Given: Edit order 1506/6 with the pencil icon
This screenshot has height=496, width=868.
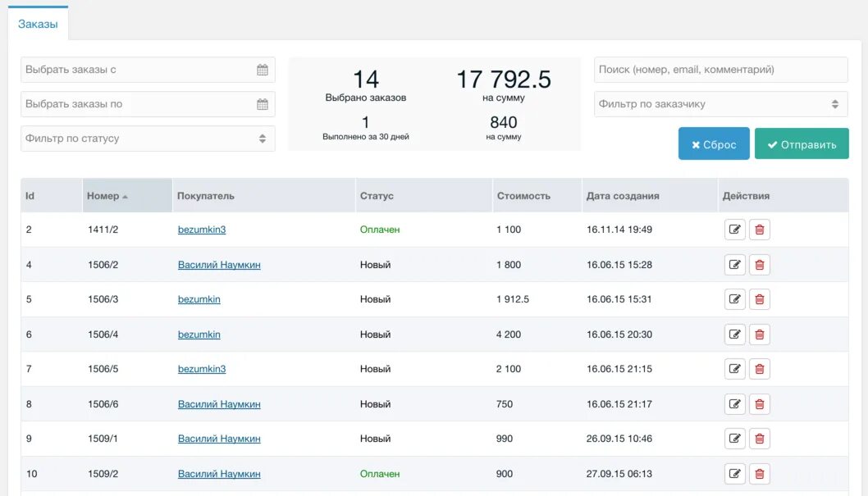Looking at the screenshot, I should [734, 403].
